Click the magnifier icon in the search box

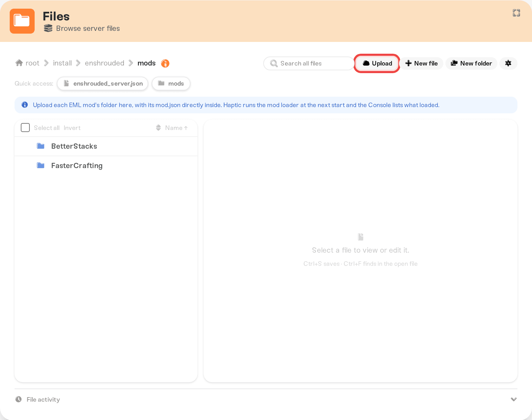click(274, 63)
